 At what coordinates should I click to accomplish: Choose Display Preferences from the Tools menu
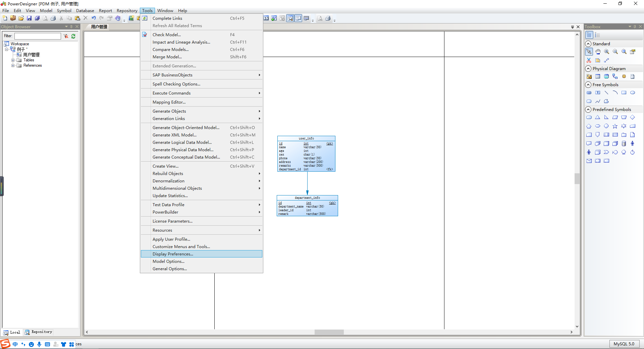click(172, 254)
